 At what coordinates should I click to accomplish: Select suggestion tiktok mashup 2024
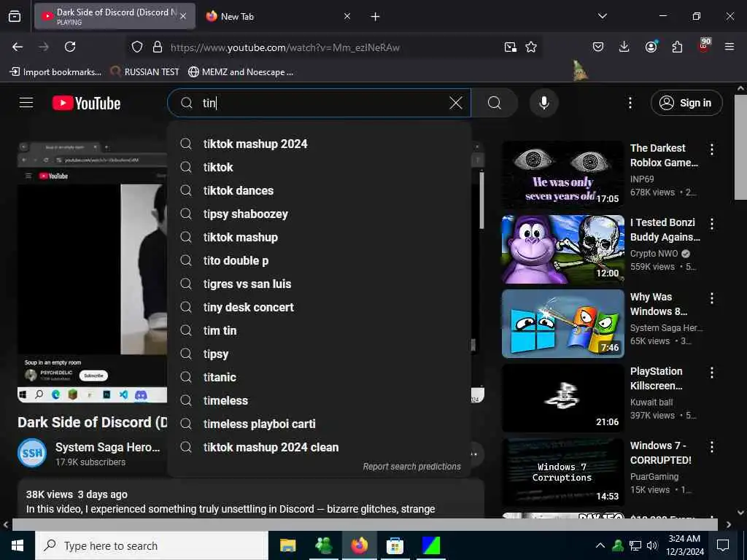320,144
